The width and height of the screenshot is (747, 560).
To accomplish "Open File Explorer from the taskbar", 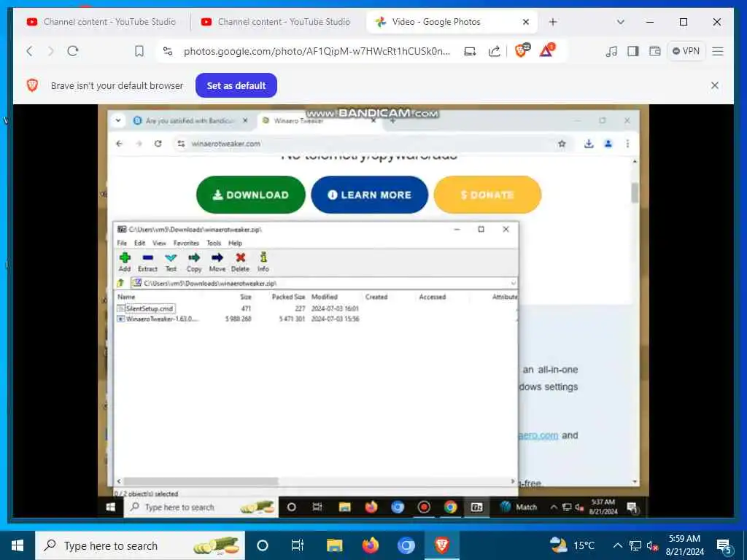I will [334, 545].
